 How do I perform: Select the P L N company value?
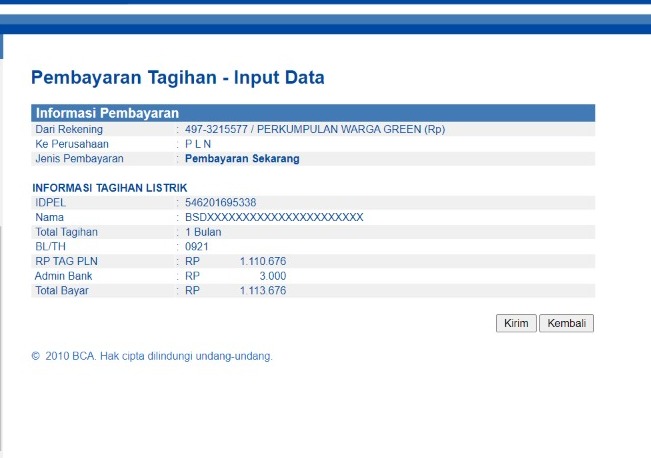[198, 144]
